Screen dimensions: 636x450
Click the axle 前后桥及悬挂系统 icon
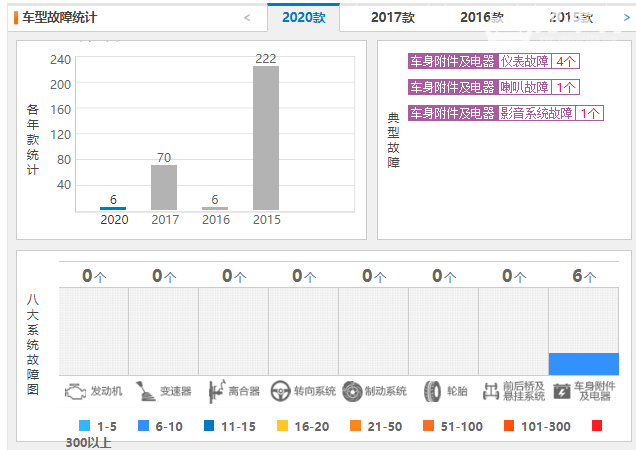pos(491,392)
